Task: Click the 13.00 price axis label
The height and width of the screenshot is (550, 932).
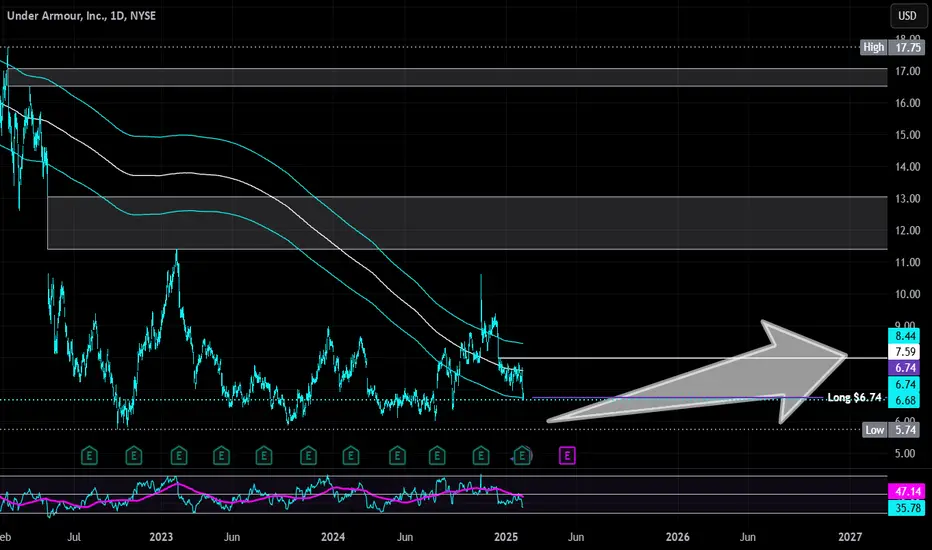Action: coord(908,199)
